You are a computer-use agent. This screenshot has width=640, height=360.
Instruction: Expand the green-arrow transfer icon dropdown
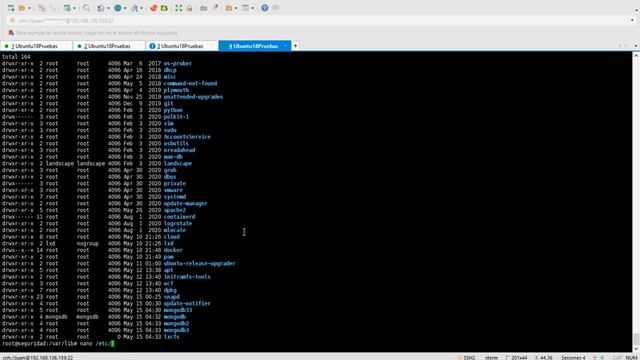(74, 8)
